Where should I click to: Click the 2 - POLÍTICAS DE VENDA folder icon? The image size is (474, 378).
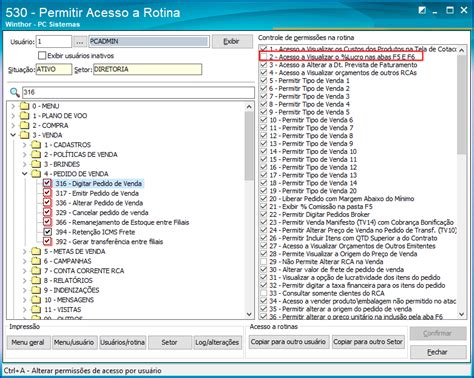(x=36, y=155)
